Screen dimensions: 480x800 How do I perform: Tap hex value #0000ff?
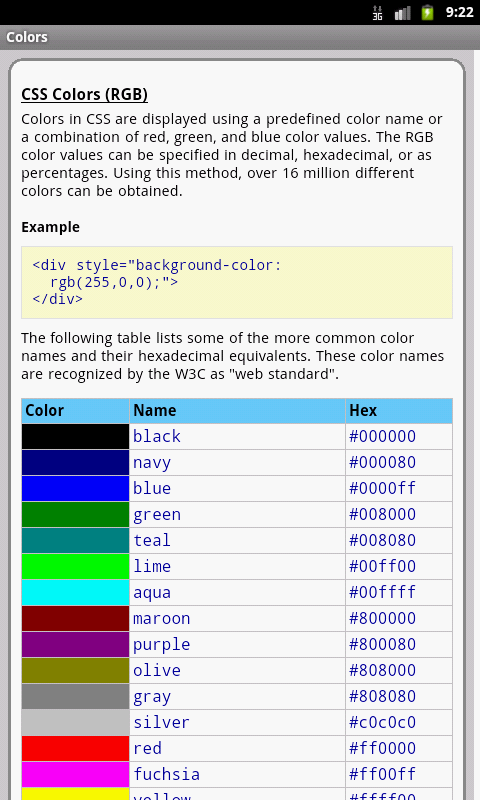pyautogui.click(x=383, y=488)
